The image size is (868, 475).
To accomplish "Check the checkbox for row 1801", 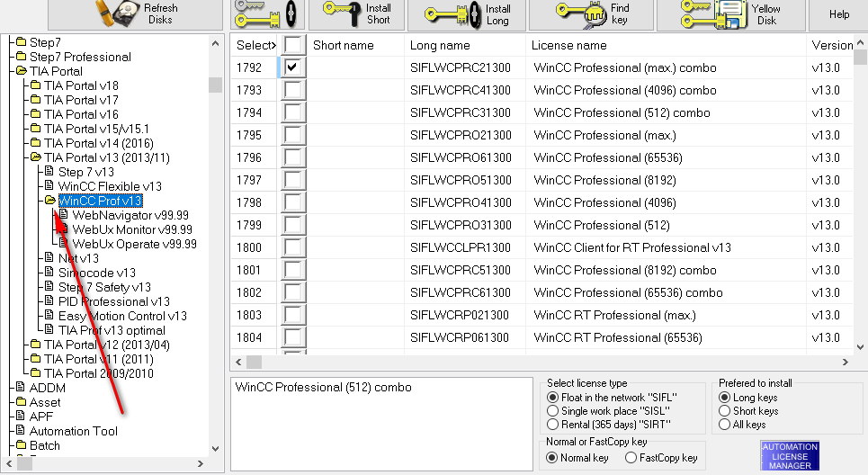I will (293, 270).
